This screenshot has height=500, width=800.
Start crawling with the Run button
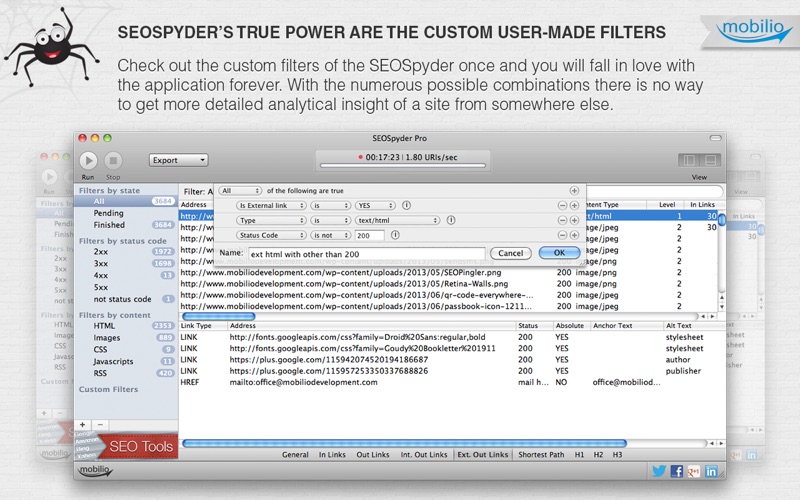pos(88,161)
